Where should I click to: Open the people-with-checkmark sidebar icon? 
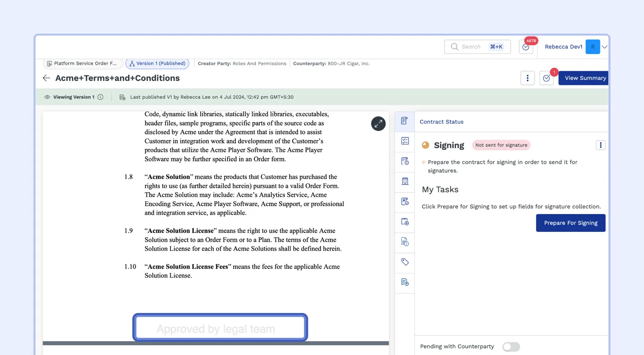(405, 202)
